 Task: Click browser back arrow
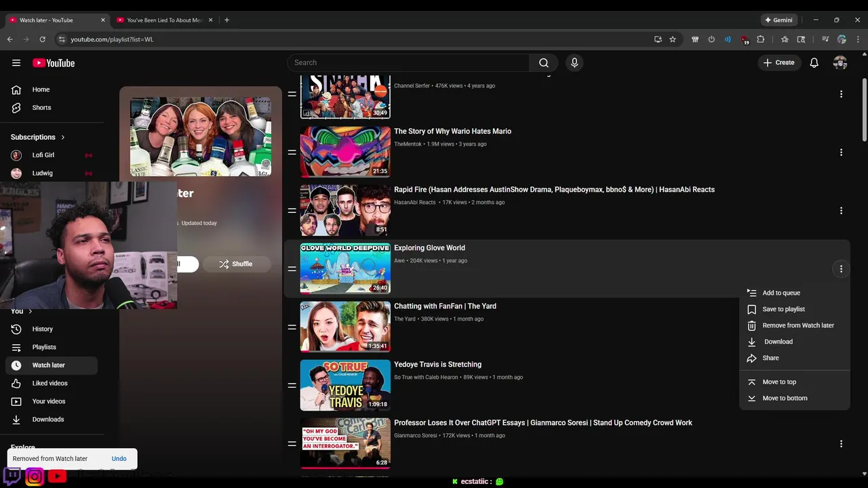[10, 39]
